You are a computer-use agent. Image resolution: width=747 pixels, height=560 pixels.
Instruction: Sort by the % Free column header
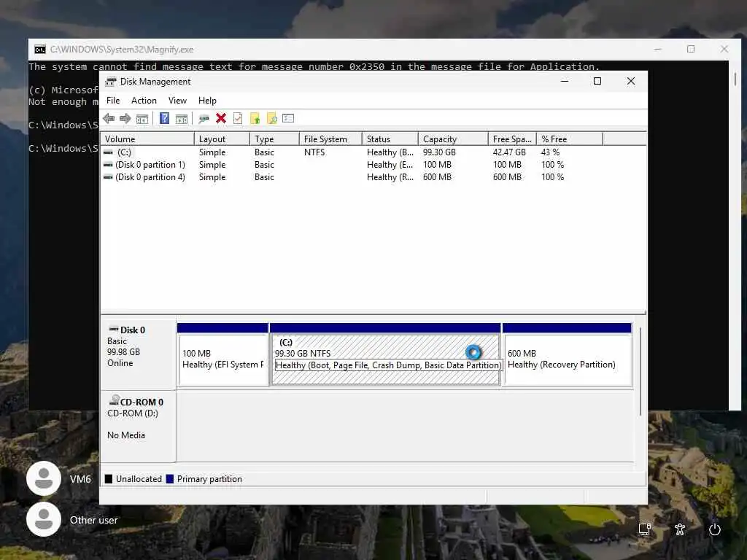(570, 139)
